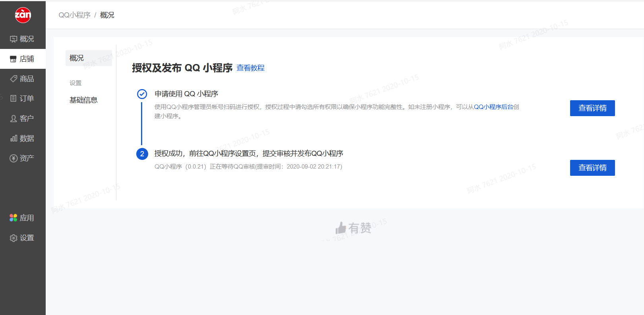The height and width of the screenshot is (315, 644).
Task: Click the QQ小程序 (0.0.21) review status text
Action: (x=248, y=167)
